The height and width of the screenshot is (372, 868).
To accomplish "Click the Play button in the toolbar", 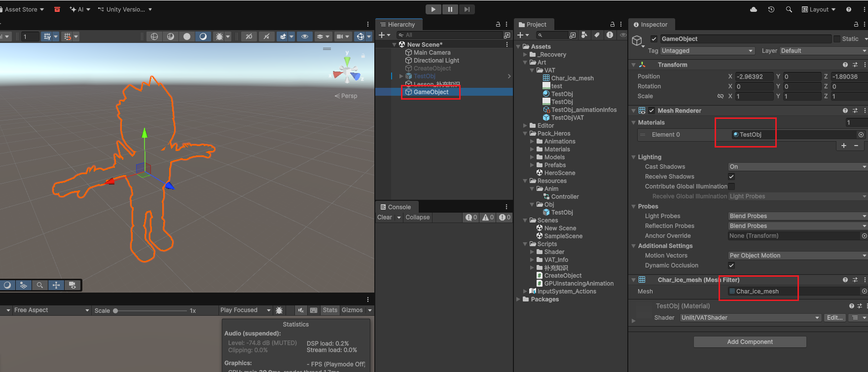I will coord(433,9).
